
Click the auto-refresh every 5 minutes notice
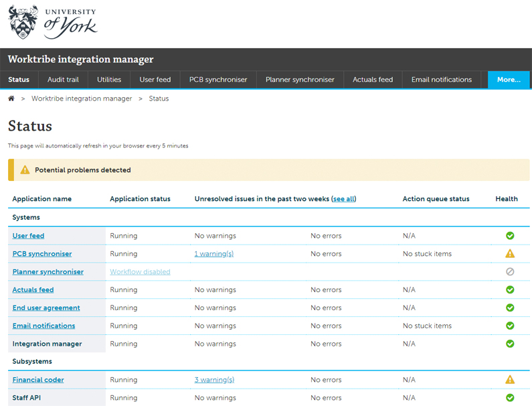[x=98, y=146]
